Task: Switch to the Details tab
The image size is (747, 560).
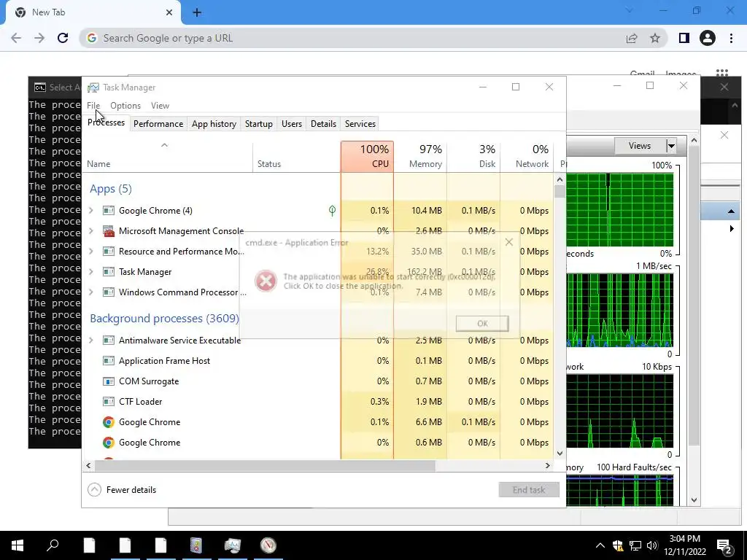Action: pos(323,124)
